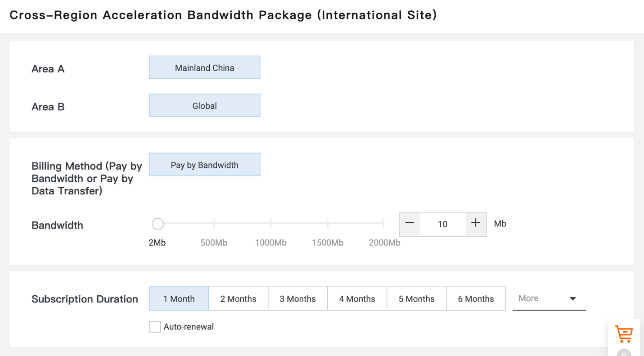The image size is (644, 356).
Task: Choose Pay by Bandwidth billing method
Action: click(204, 165)
